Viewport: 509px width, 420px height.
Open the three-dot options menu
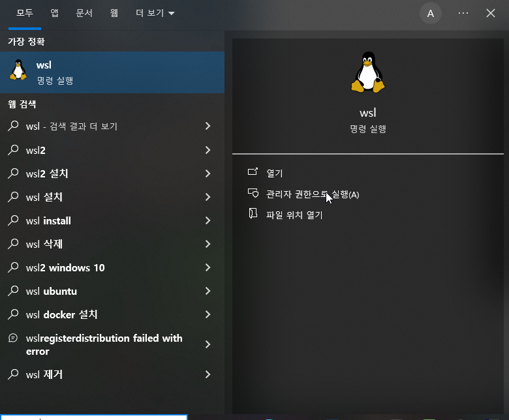(x=463, y=13)
